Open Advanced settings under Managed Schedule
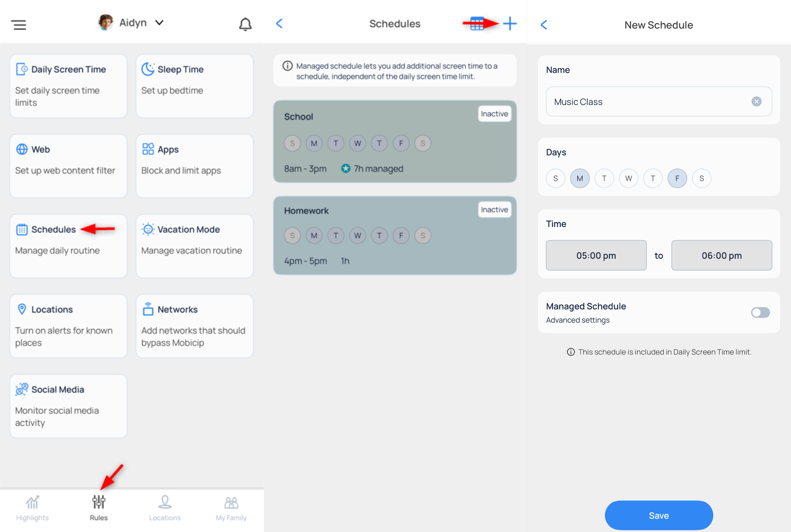Screen dimensions: 791x532 [x=578, y=320]
